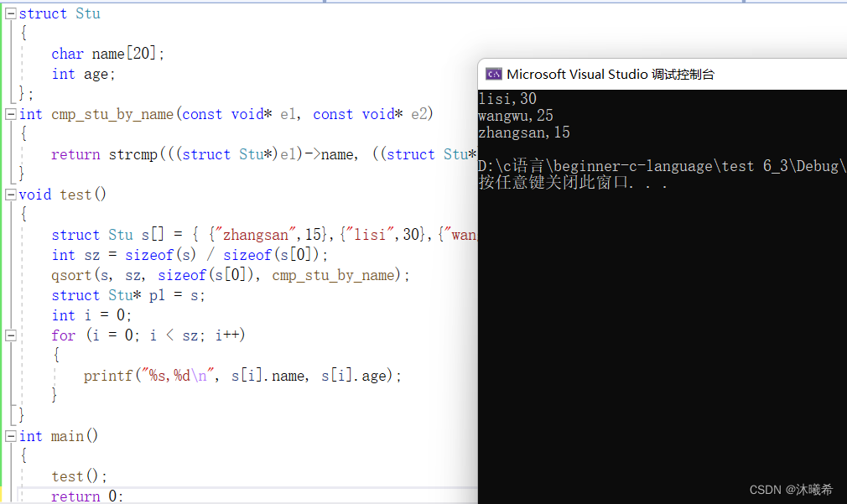The height and width of the screenshot is (504, 847).
Task: Collapse the for loop block
Action: pyautogui.click(x=10, y=335)
